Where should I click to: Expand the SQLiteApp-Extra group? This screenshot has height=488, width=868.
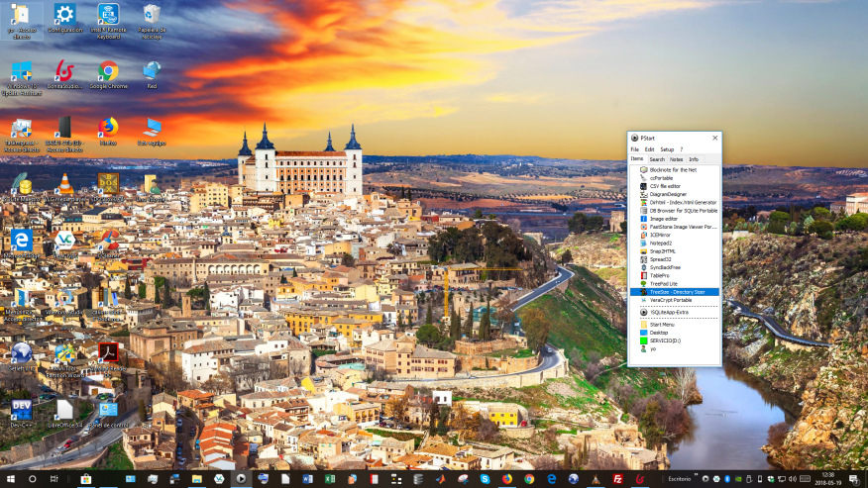670,312
